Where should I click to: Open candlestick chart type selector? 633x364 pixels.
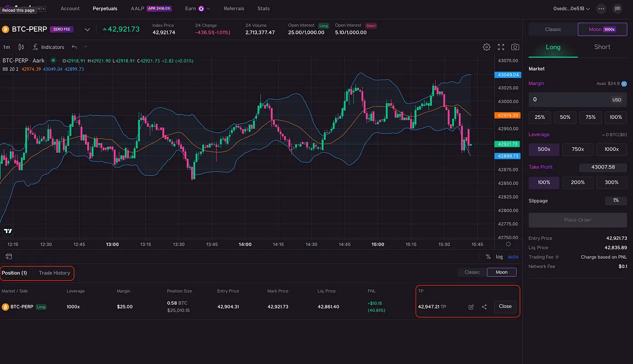coord(21,47)
